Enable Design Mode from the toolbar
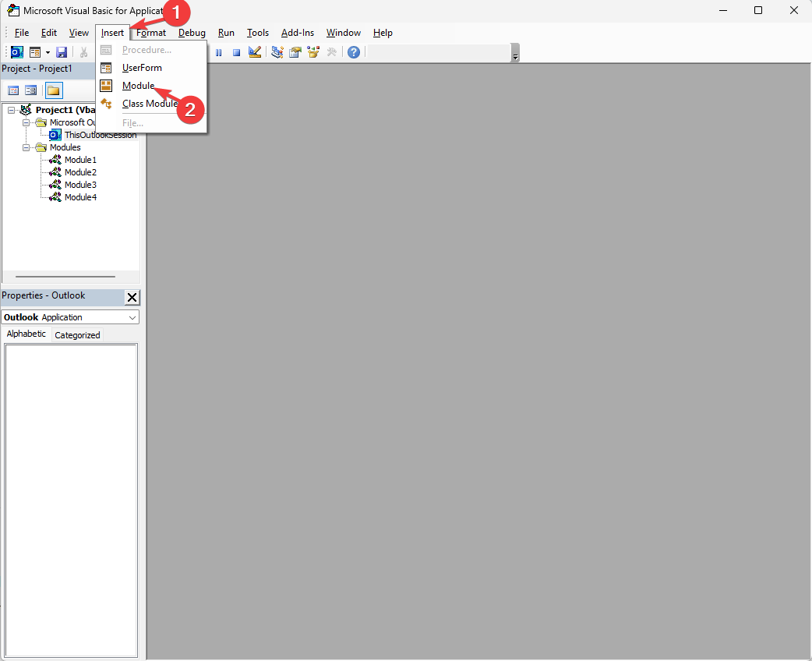Image resolution: width=812 pixels, height=661 pixels. click(255, 51)
